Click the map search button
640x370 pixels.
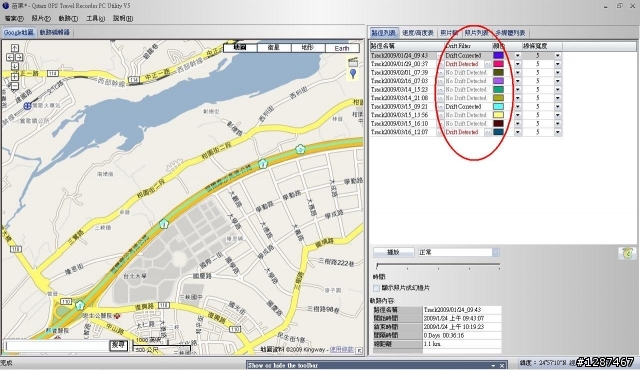118,346
